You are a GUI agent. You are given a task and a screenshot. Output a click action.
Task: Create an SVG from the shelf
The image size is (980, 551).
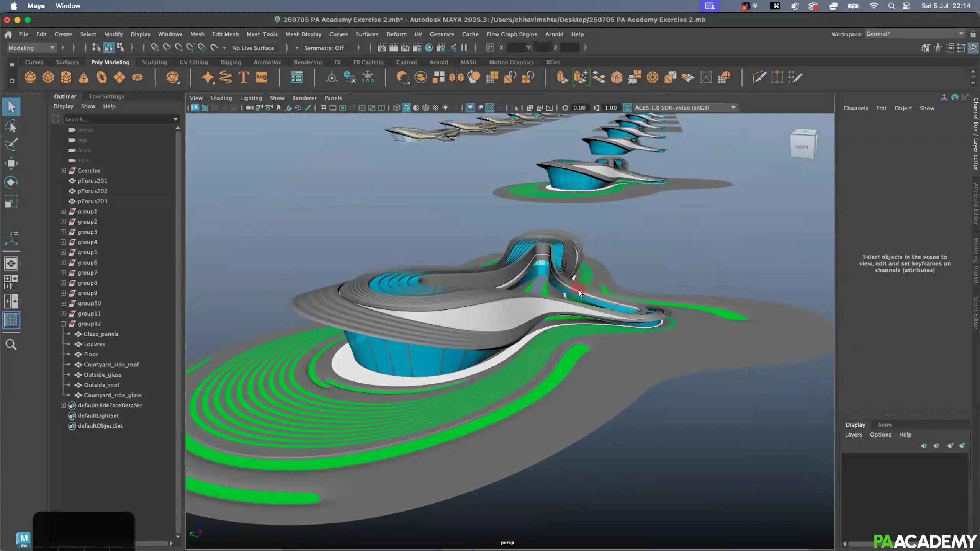click(x=261, y=77)
